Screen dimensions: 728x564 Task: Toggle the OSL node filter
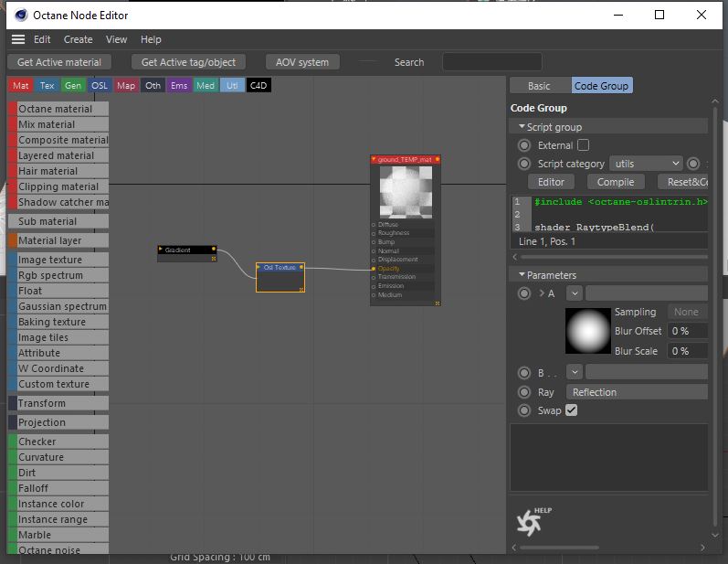point(100,86)
